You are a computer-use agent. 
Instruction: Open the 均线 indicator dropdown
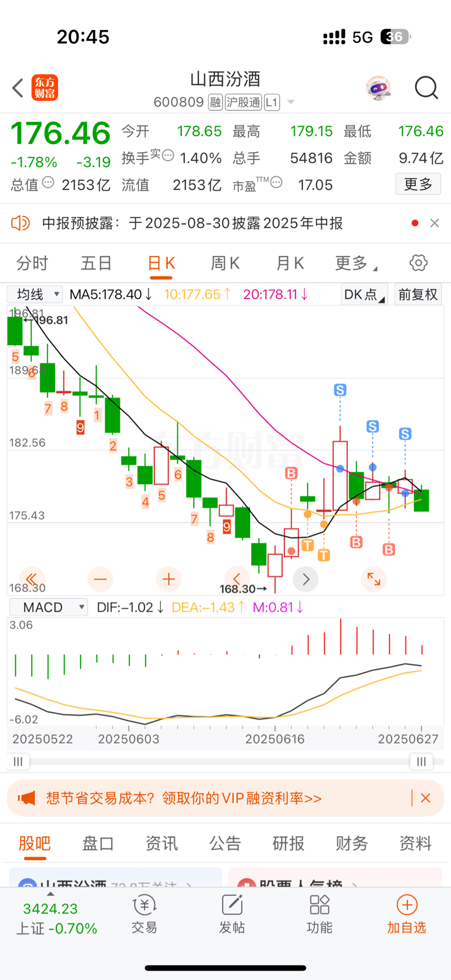[35, 294]
